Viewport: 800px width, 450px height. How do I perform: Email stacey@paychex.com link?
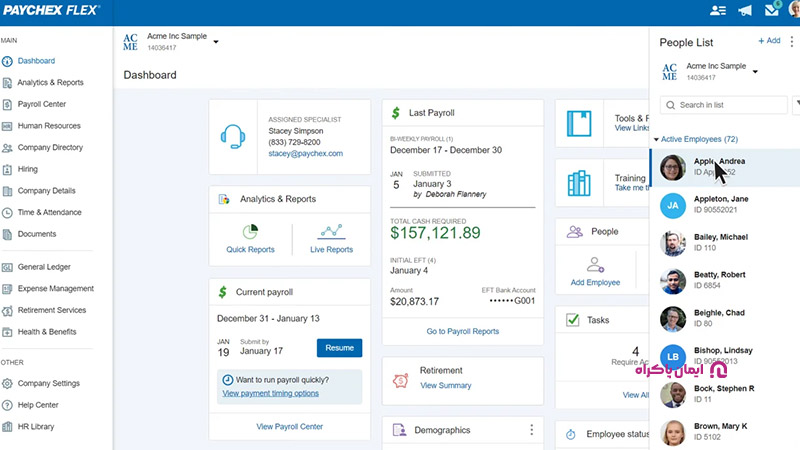[x=306, y=154]
